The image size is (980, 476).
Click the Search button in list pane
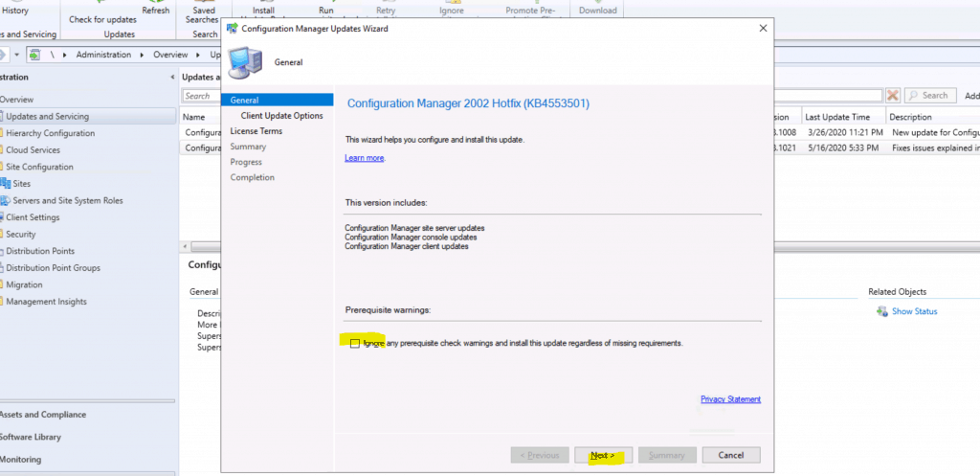930,95
